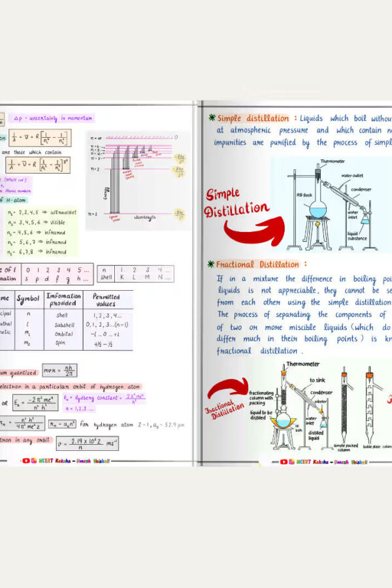Click the 'electron in a particular orbit of hydrogen atom' line
Screen dimensions: 392x588
(x=70, y=386)
